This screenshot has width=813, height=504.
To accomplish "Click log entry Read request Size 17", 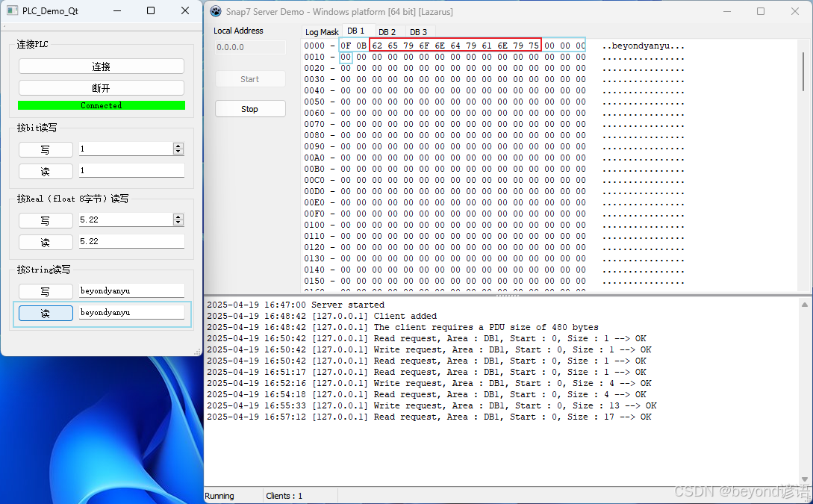I will pyautogui.click(x=429, y=417).
